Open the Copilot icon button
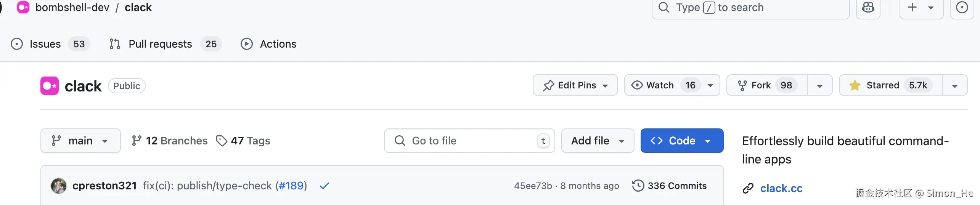Image resolution: width=980 pixels, height=205 pixels. [x=868, y=8]
